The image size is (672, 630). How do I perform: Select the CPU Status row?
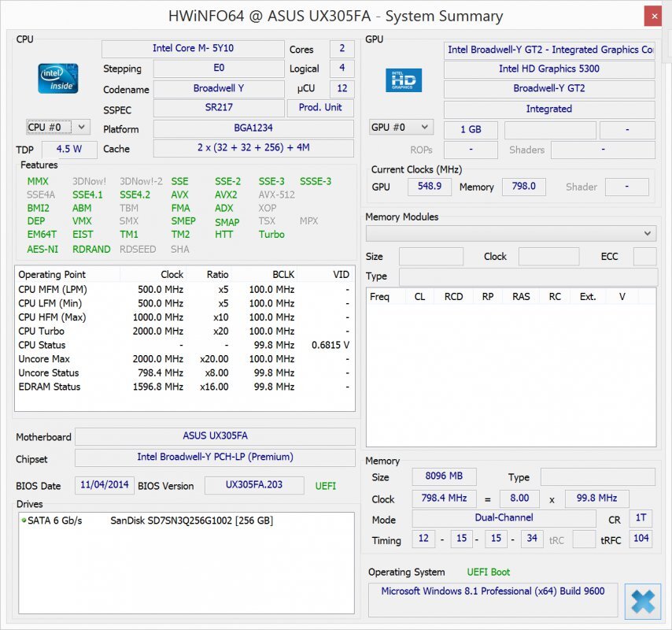point(185,345)
